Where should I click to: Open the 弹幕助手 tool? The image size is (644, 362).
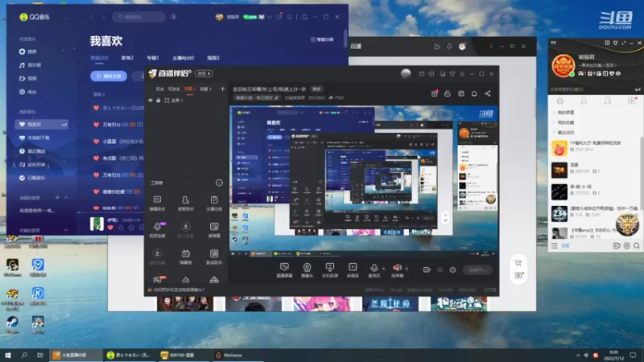[x=157, y=204]
